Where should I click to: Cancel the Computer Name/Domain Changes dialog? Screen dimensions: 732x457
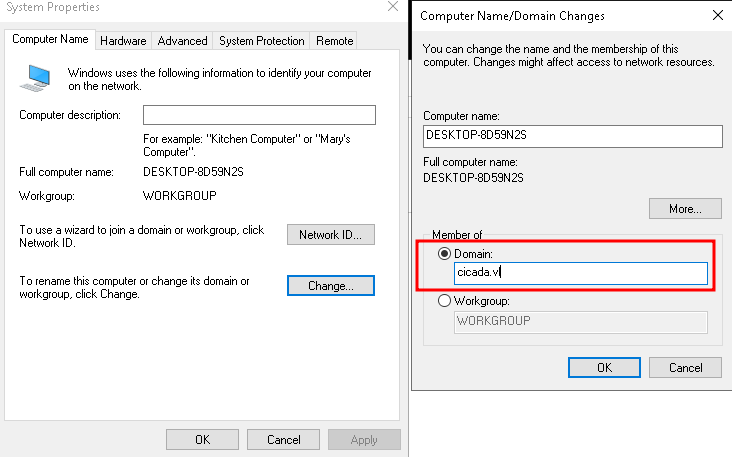tap(685, 367)
